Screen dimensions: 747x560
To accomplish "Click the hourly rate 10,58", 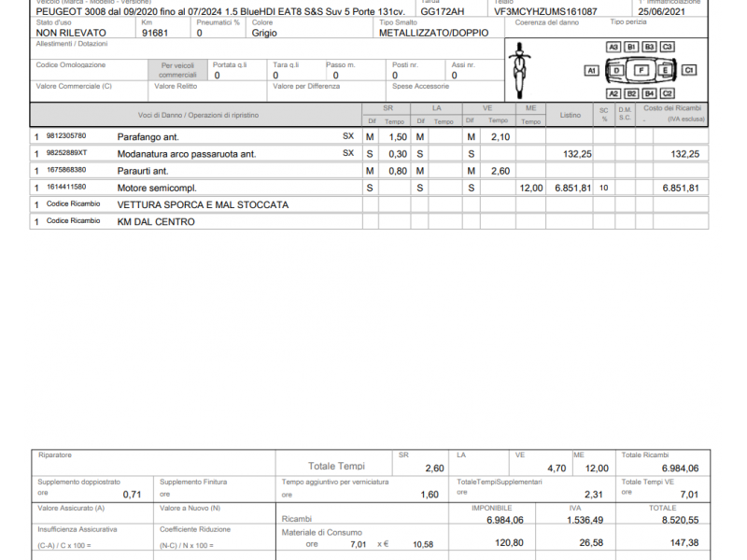I will [x=423, y=545].
